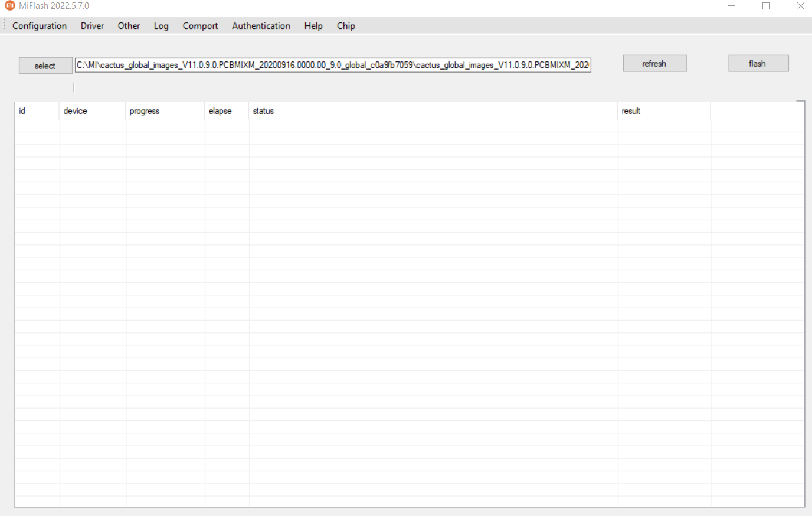
Task: Open the Authentication menu
Action: pos(261,26)
